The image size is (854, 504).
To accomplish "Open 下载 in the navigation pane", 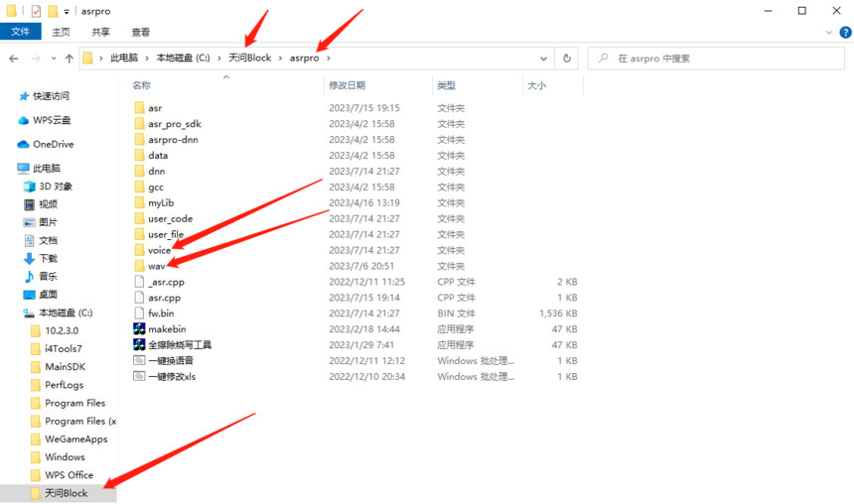I will pyautogui.click(x=48, y=258).
